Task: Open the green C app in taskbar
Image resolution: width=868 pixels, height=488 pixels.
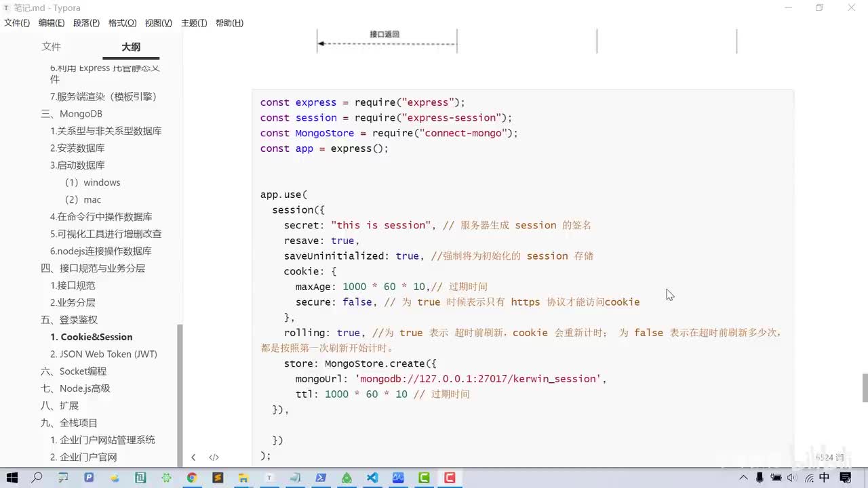Action: click(x=424, y=478)
